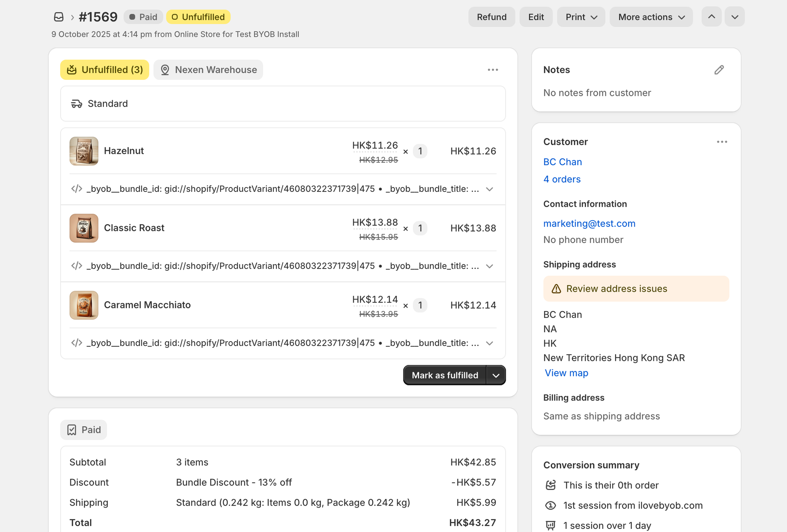
Task: Open the Print dropdown menu
Action: click(x=581, y=17)
